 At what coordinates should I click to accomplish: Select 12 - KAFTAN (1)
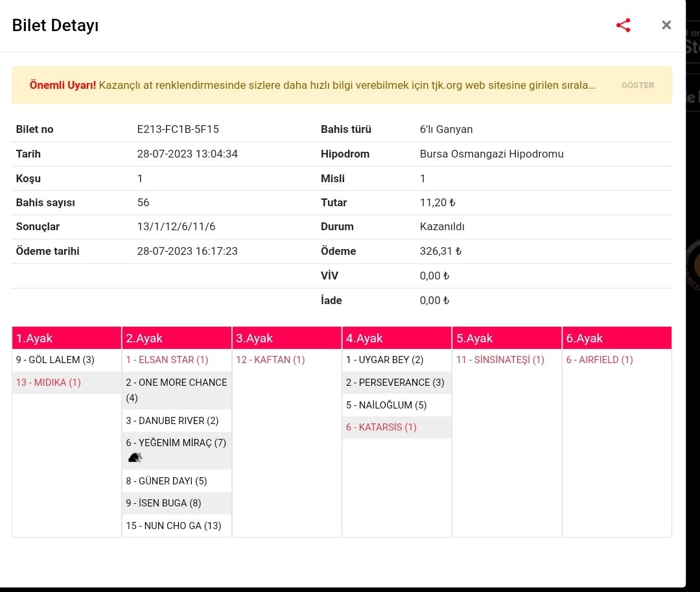[x=270, y=360]
